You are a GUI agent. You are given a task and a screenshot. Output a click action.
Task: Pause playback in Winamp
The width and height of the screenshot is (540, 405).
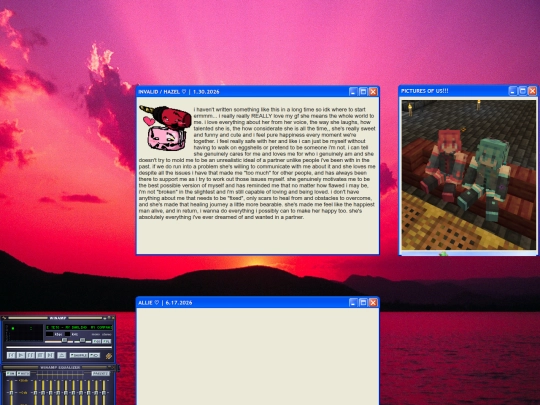click(x=30, y=355)
